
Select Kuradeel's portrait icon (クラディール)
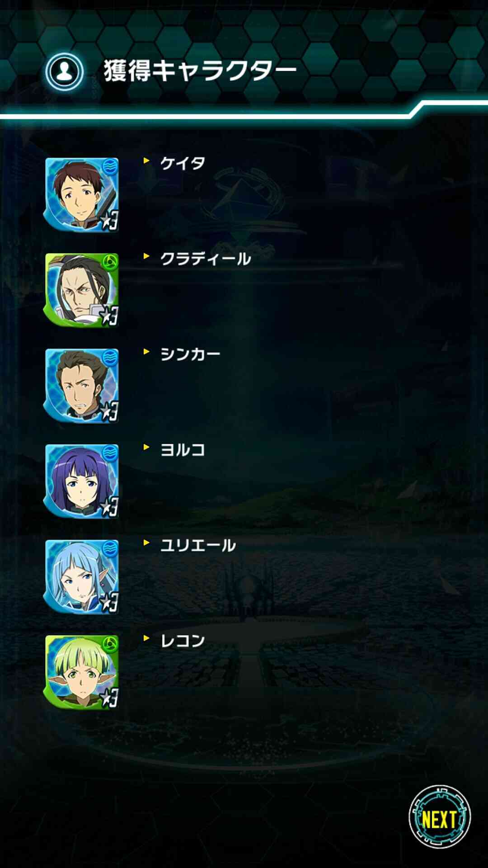(81, 290)
